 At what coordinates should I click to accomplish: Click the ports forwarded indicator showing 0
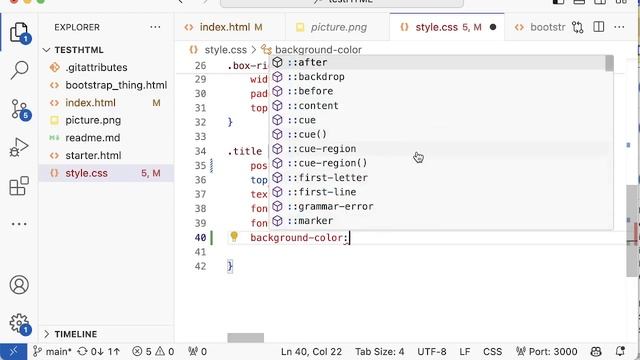tap(198, 351)
